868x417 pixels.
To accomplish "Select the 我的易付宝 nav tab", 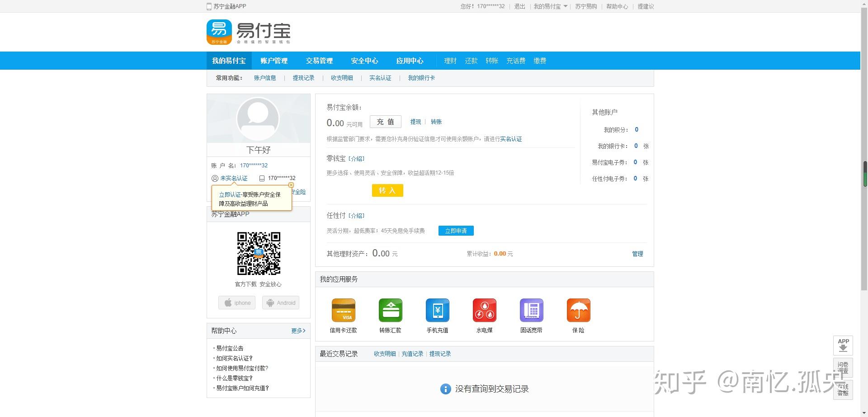I will point(229,61).
